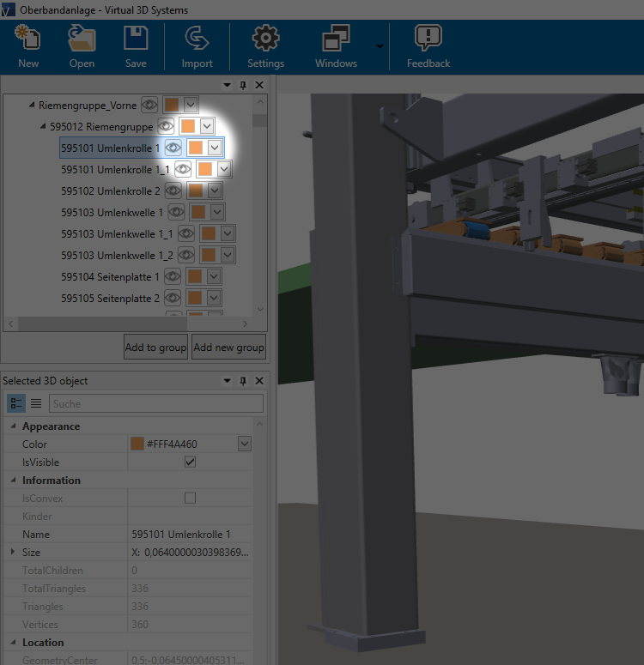This screenshot has height=665, width=644.
Task: Open the Feedback speech-bubble icon
Action: coord(428,38)
